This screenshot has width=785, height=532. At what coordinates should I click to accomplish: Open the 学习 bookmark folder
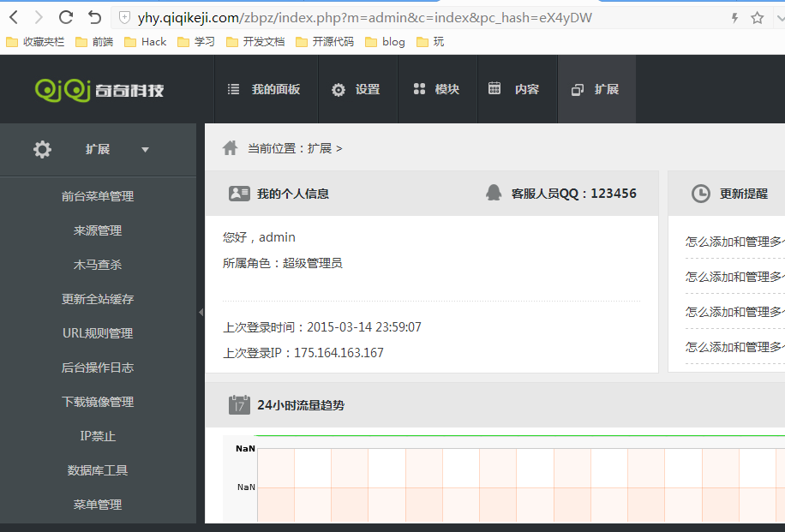(x=196, y=41)
